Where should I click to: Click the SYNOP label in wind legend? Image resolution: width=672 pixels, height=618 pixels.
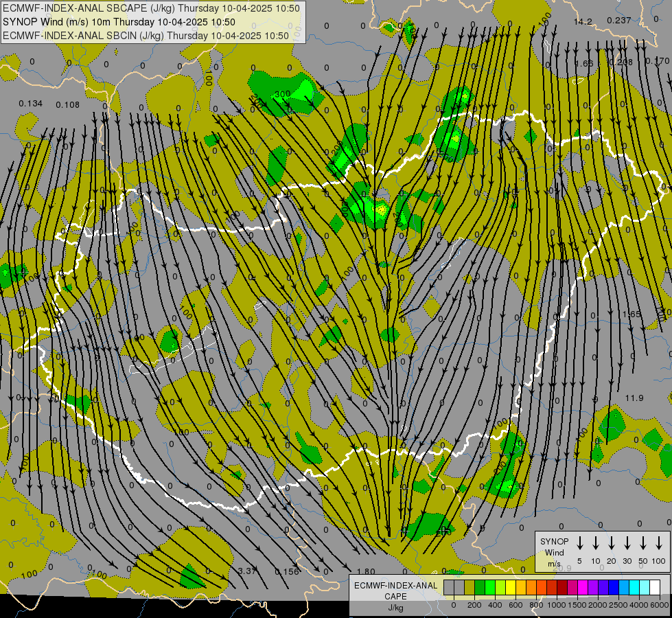pos(554,541)
